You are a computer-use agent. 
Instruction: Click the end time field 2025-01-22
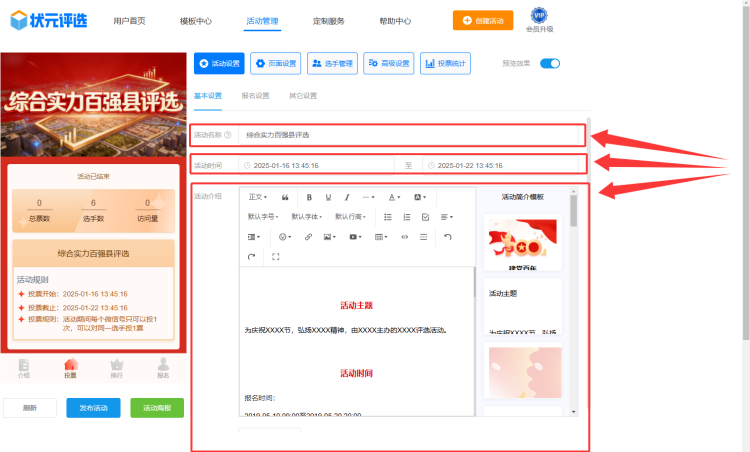(500, 165)
